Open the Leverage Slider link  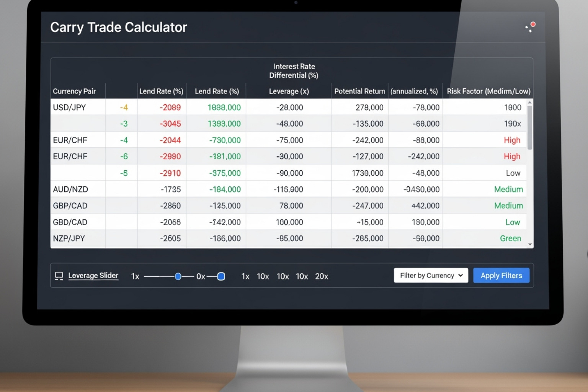point(93,276)
